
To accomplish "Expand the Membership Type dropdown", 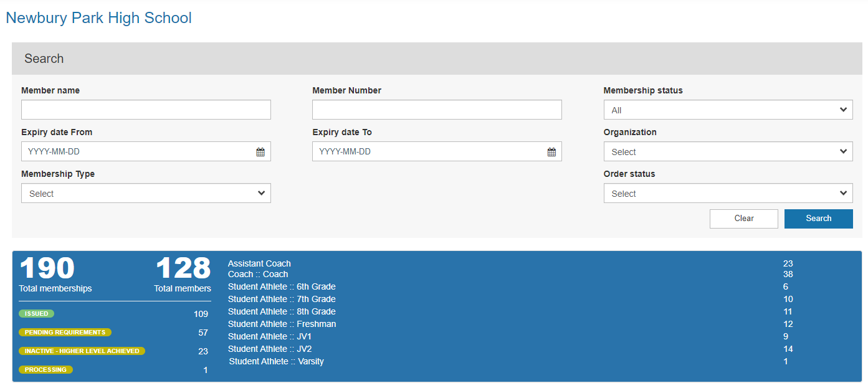I will [x=146, y=194].
